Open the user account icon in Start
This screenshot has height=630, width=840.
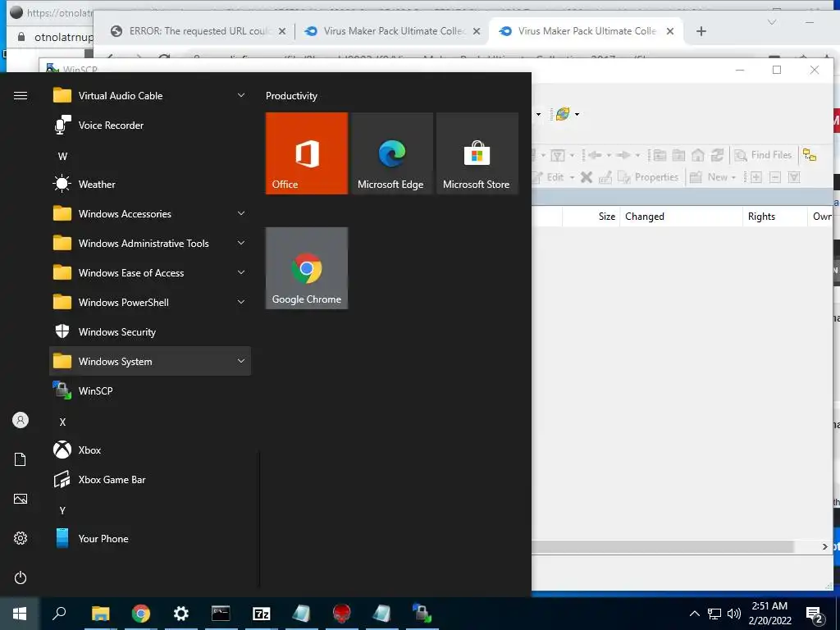[21, 420]
